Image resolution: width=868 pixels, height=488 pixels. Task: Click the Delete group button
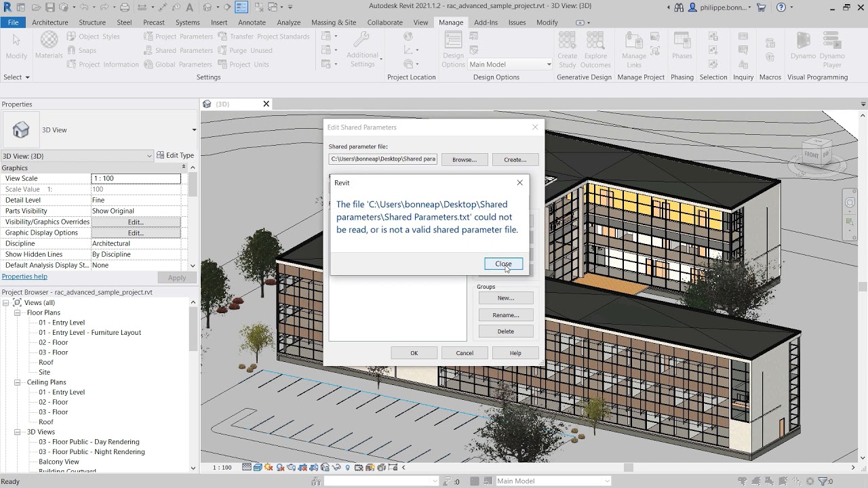point(506,331)
